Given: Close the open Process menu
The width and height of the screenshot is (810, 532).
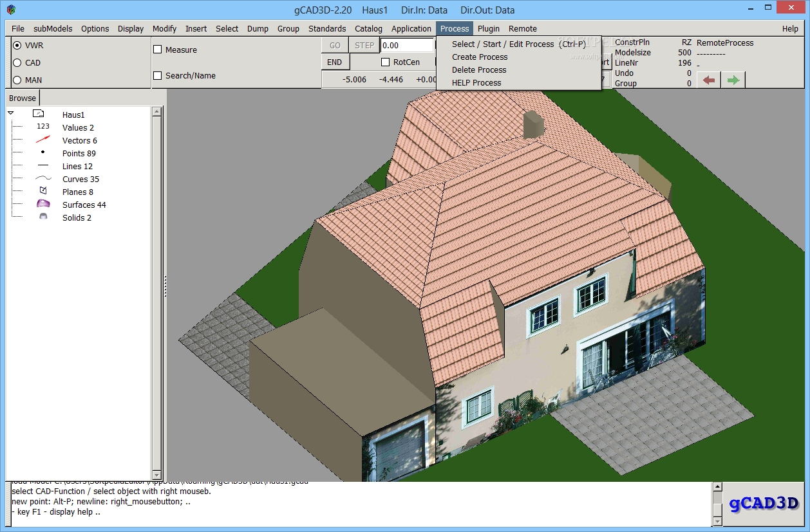Looking at the screenshot, I should tap(455, 28).
